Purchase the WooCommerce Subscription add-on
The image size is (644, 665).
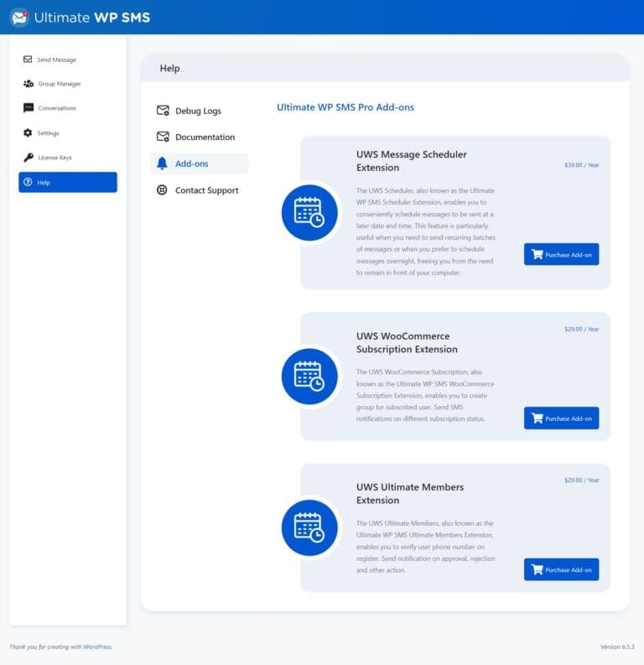coord(561,418)
